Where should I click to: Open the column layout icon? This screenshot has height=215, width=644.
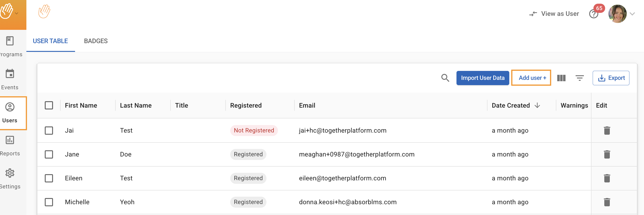(561, 78)
